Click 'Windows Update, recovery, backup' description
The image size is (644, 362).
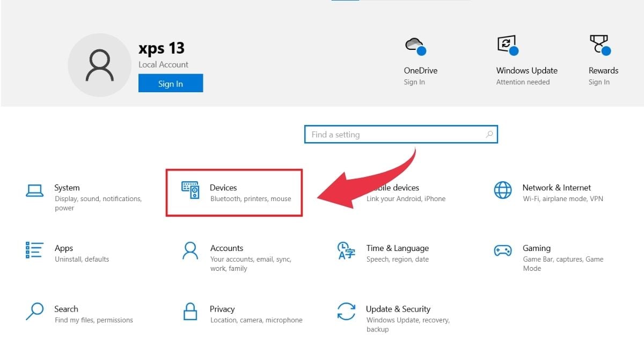(x=408, y=324)
